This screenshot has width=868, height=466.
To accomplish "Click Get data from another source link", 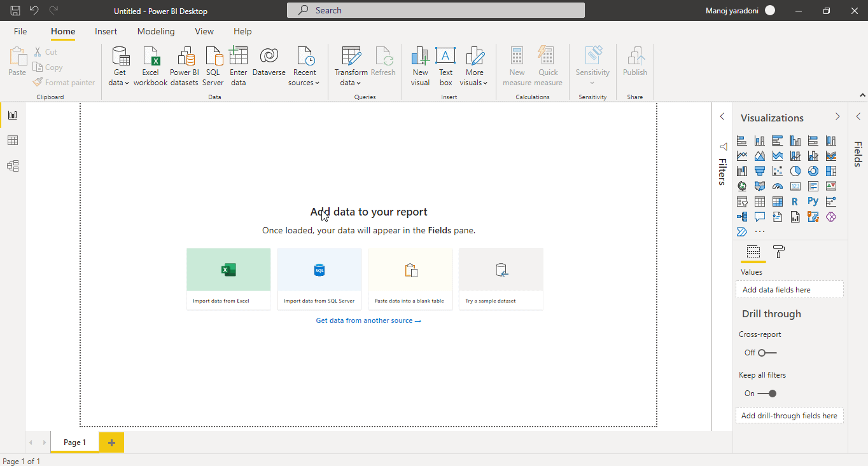I will 368,320.
